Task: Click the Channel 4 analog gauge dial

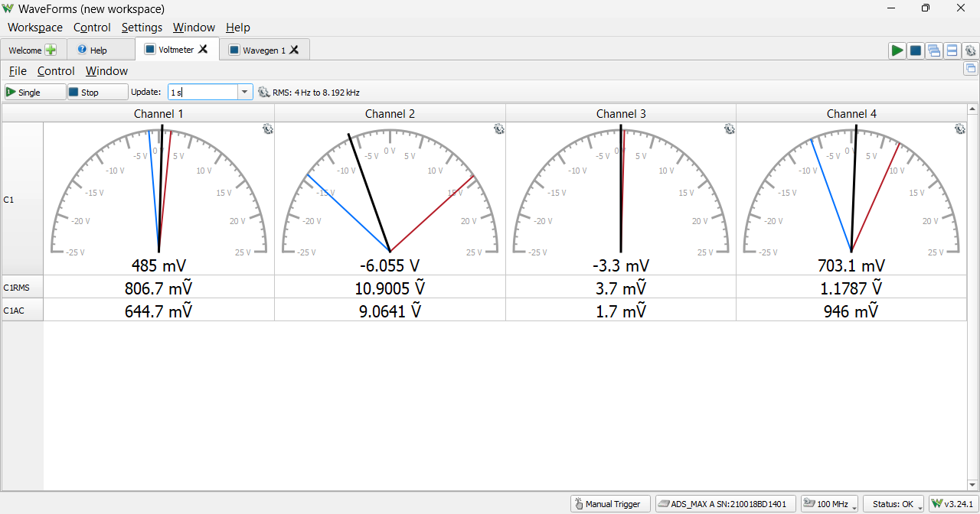Action: (851, 192)
